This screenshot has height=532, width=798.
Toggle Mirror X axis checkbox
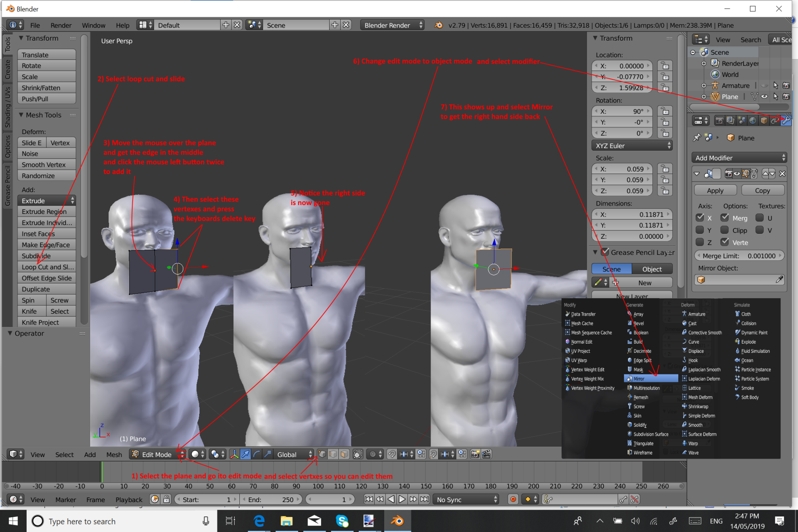(700, 218)
